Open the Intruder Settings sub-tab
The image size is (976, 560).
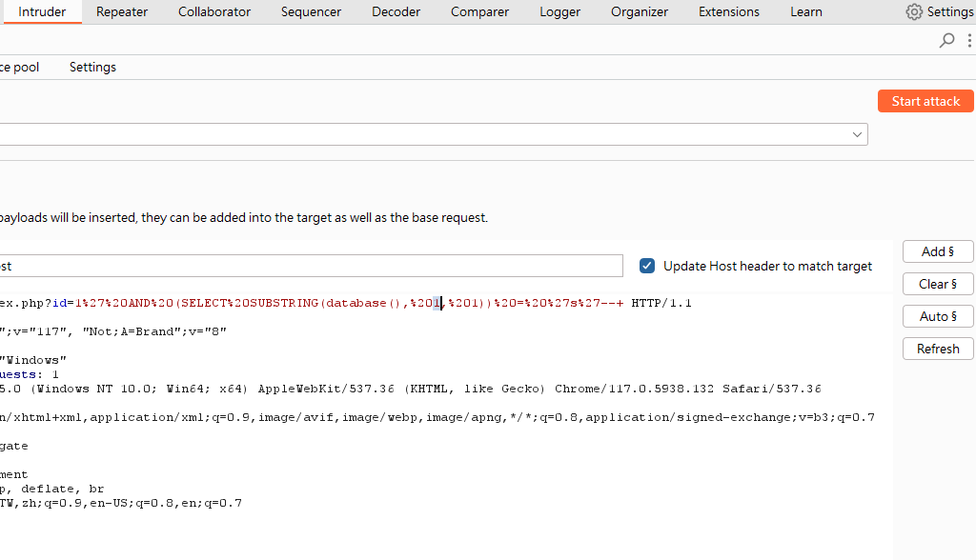[92, 68]
